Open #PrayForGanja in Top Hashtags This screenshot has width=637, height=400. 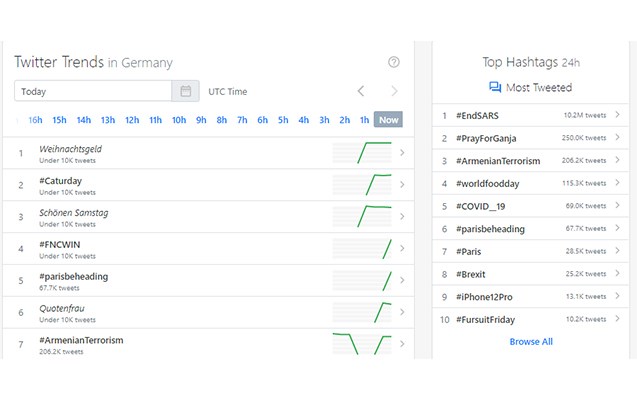pos(486,138)
